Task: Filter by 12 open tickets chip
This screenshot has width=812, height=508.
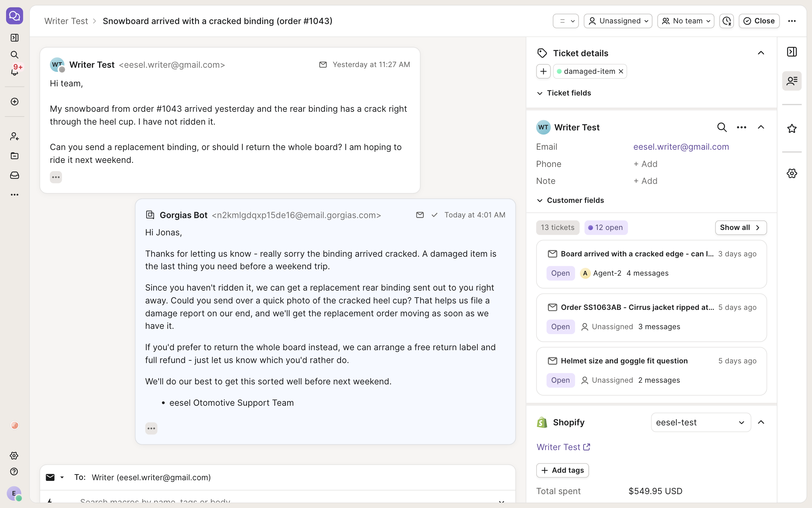Action: (x=606, y=228)
